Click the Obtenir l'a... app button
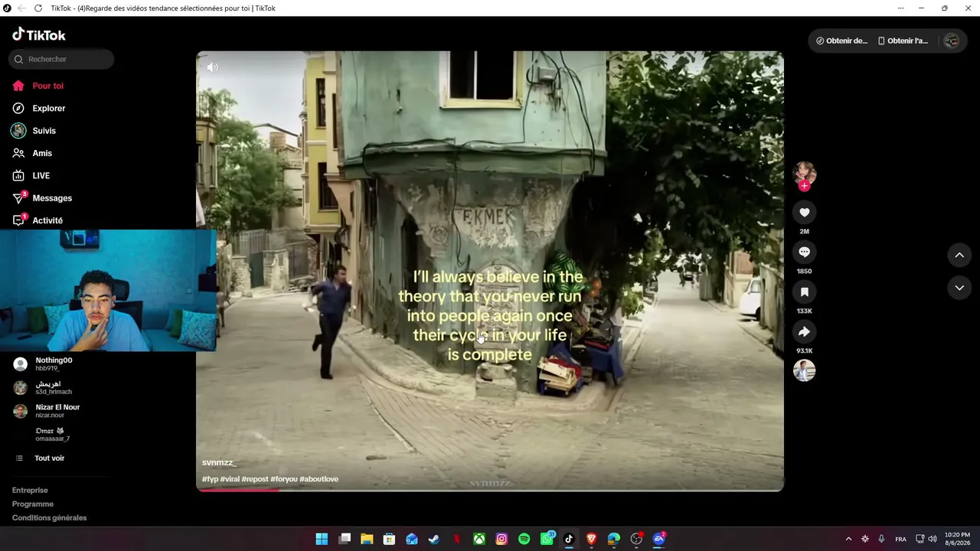The height and width of the screenshot is (551, 980). [903, 41]
